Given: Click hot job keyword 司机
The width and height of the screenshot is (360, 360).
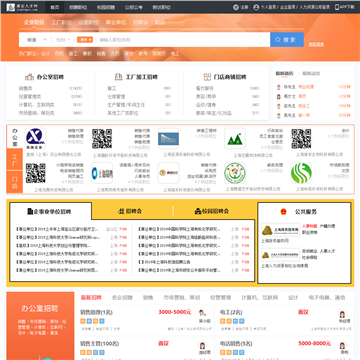Looking at the screenshot, I should click(59, 53).
